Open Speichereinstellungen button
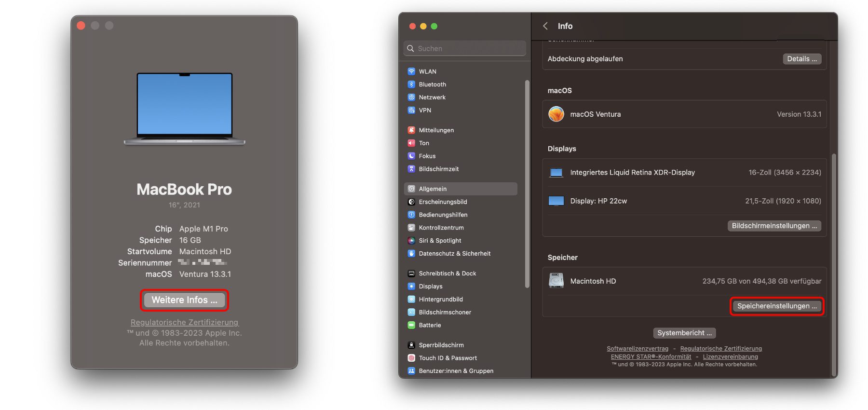Screen dimensions: 868x410 click(x=776, y=306)
